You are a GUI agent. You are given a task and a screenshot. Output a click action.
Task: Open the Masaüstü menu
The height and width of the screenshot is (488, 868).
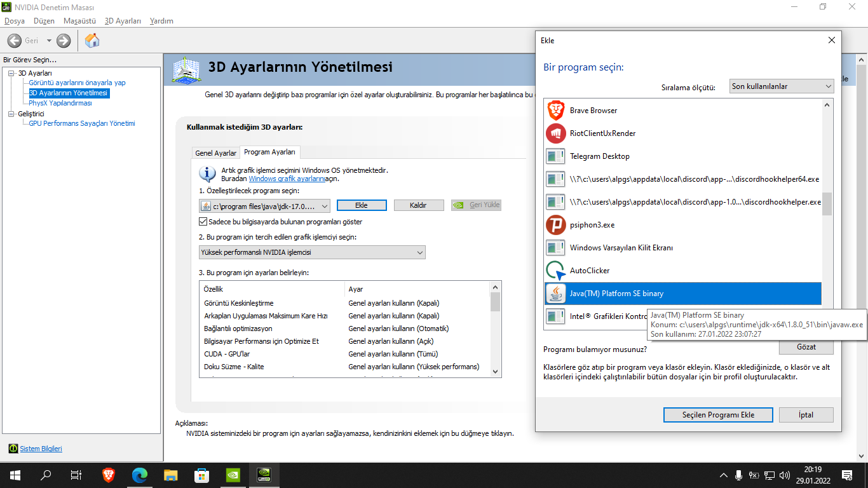(80, 21)
